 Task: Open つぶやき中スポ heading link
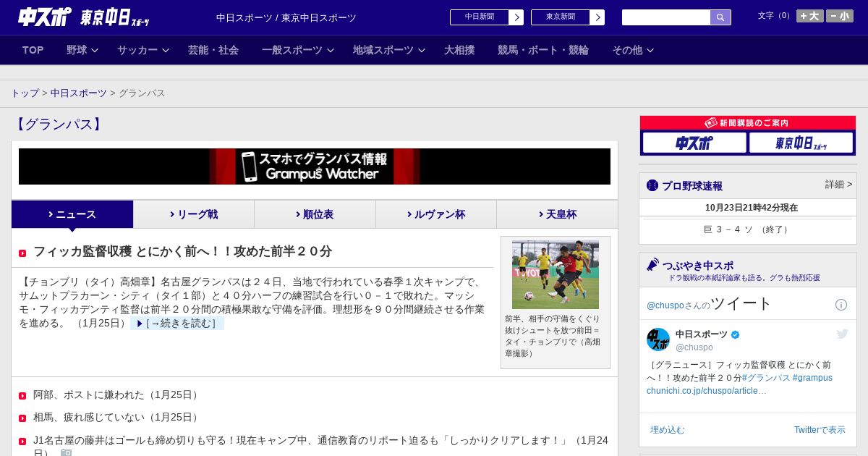[698, 266]
